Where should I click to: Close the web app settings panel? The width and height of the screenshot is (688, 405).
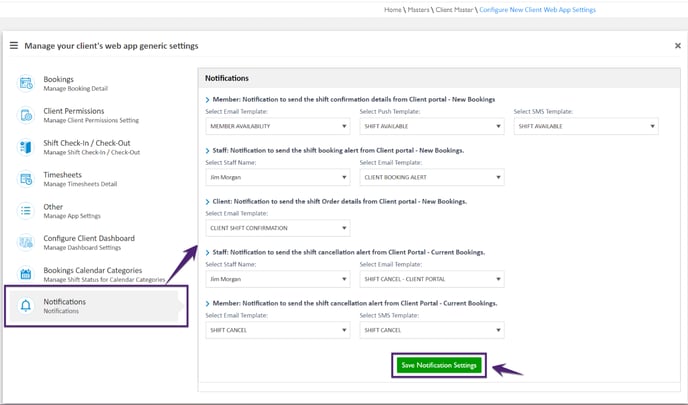(677, 46)
